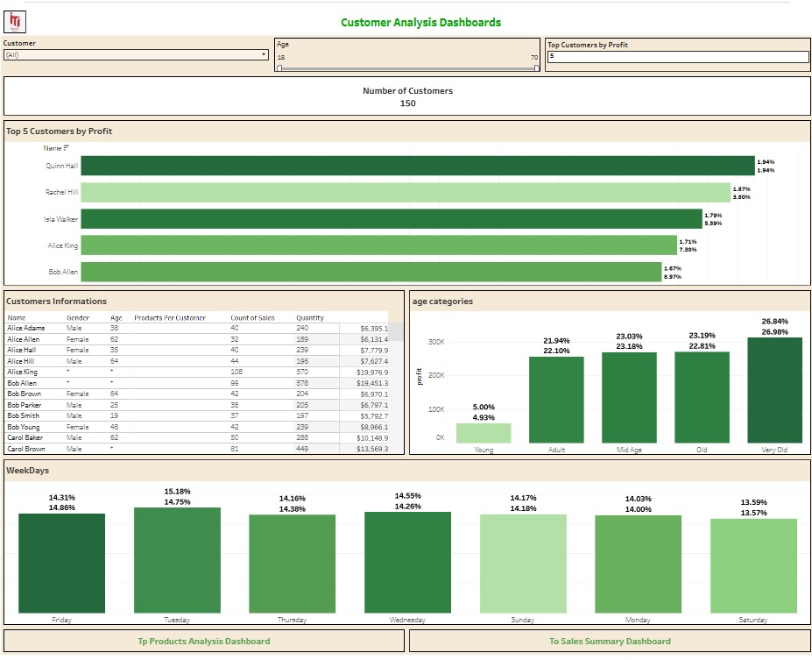
Task: Select the Sunday weekday bar
Action: pyautogui.click(x=523, y=564)
